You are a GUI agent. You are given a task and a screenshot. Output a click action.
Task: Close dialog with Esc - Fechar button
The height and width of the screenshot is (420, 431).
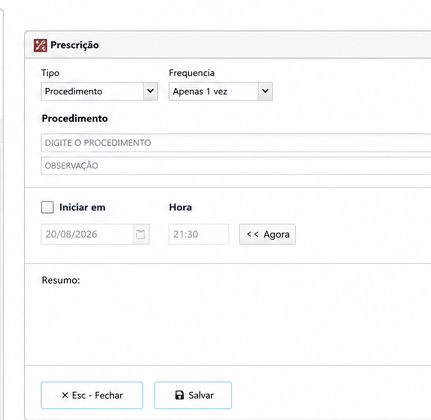tap(92, 395)
